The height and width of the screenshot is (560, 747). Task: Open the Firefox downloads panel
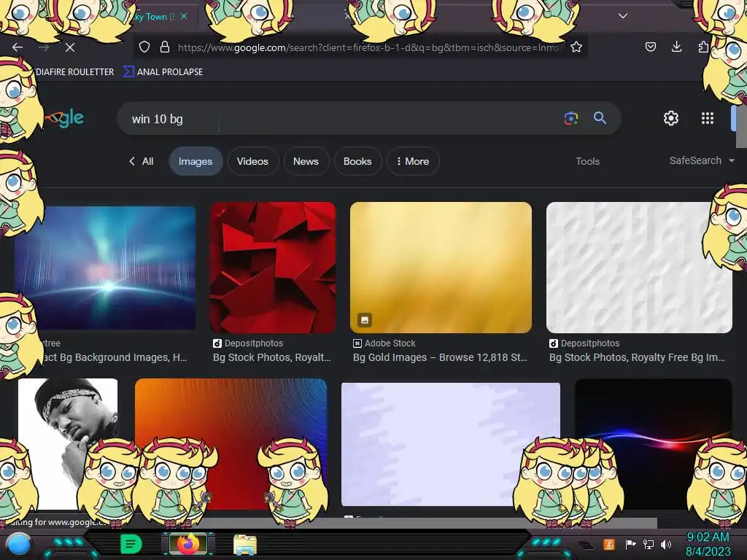[x=676, y=47]
